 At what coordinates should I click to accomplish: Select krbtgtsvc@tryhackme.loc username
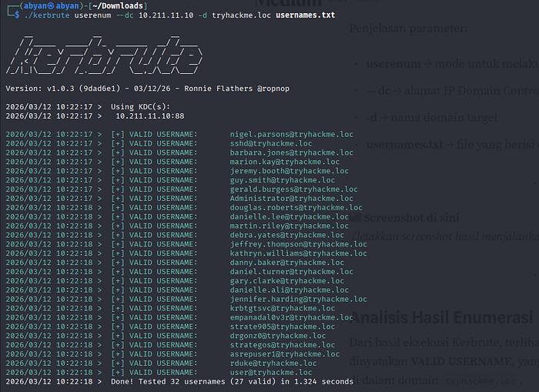pos(283,309)
